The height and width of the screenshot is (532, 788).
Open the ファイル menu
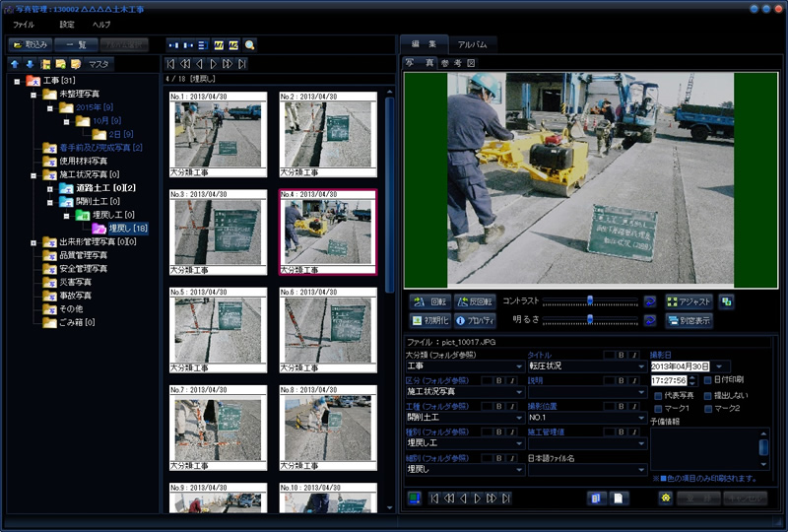(23, 23)
